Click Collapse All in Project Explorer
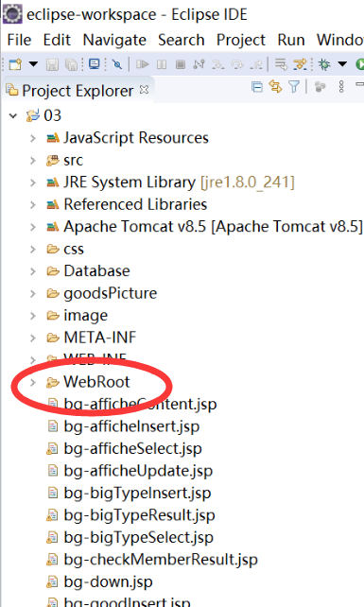The width and height of the screenshot is (364, 607). [257, 87]
